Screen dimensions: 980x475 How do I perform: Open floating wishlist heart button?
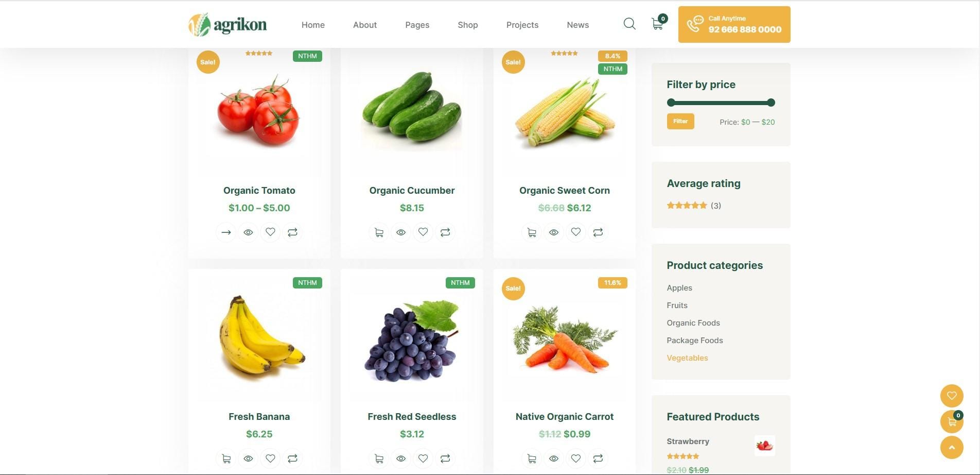click(952, 396)
